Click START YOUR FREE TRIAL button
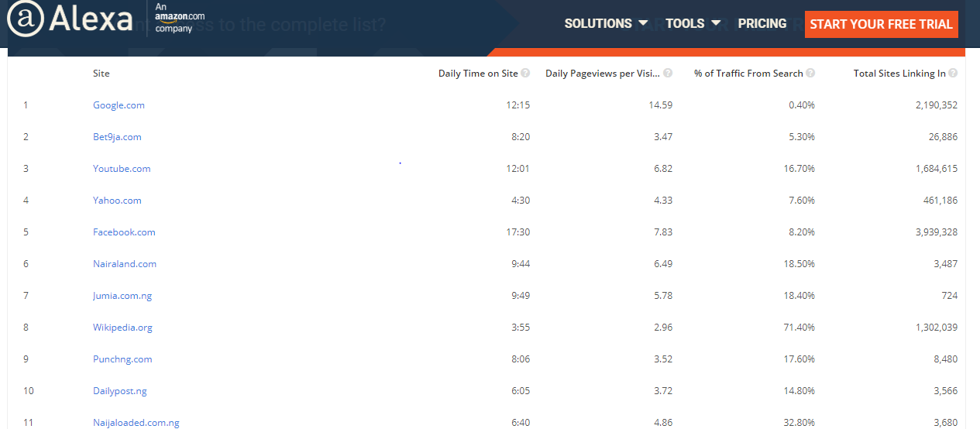This screenshot has height=429, width=980. point(882,24)
